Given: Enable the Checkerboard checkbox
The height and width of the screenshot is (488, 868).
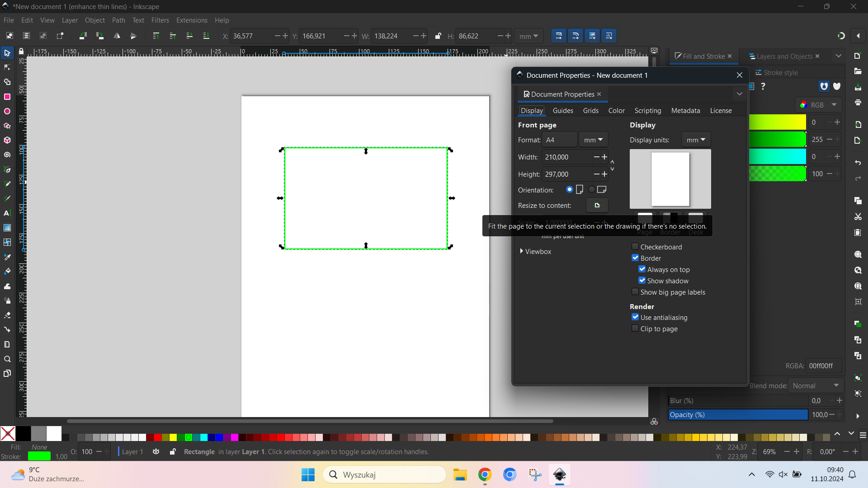Looking at the screenshot, I should [635, 246].
